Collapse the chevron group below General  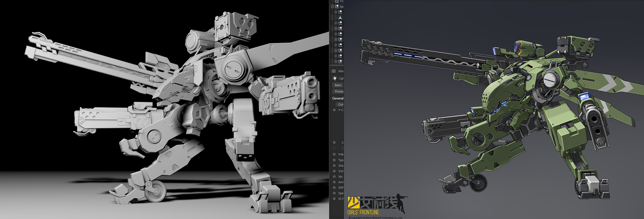[x=339, y=110]
